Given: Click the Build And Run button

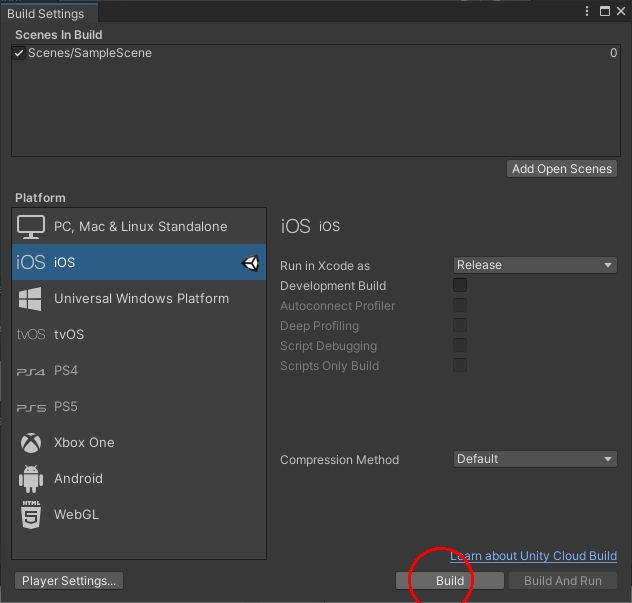Looking at the screenshot, I should point(563,581).
